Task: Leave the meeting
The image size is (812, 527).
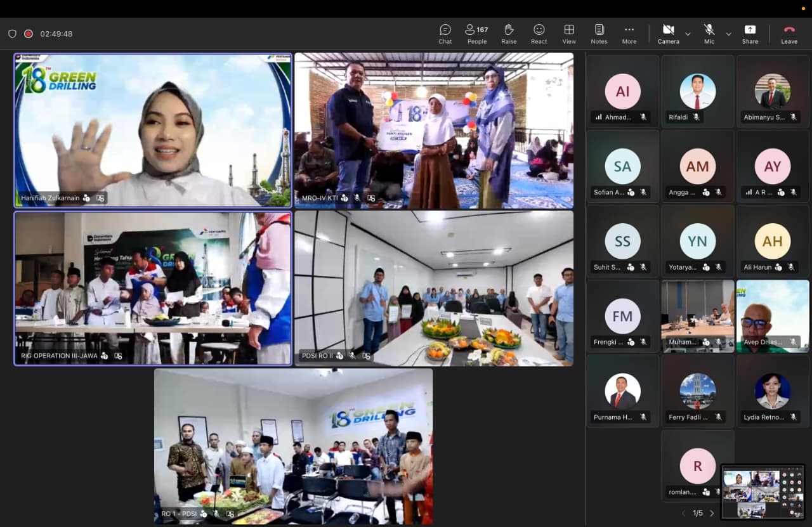Action: 789,34
